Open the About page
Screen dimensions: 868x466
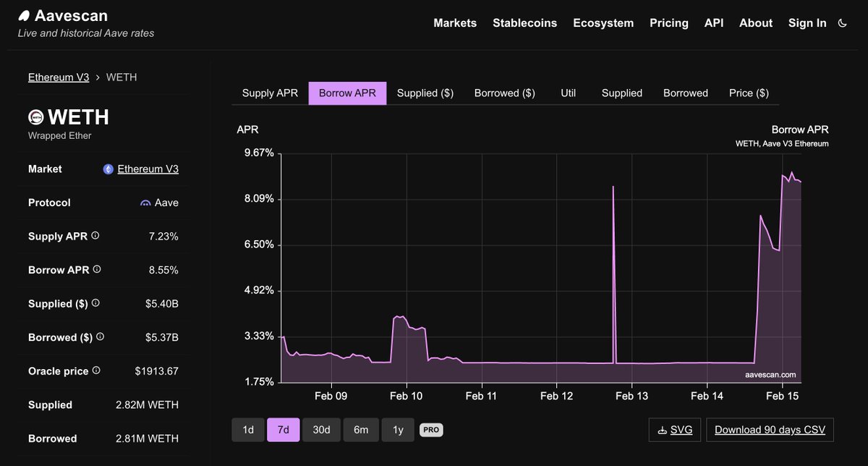coord(756,23)
